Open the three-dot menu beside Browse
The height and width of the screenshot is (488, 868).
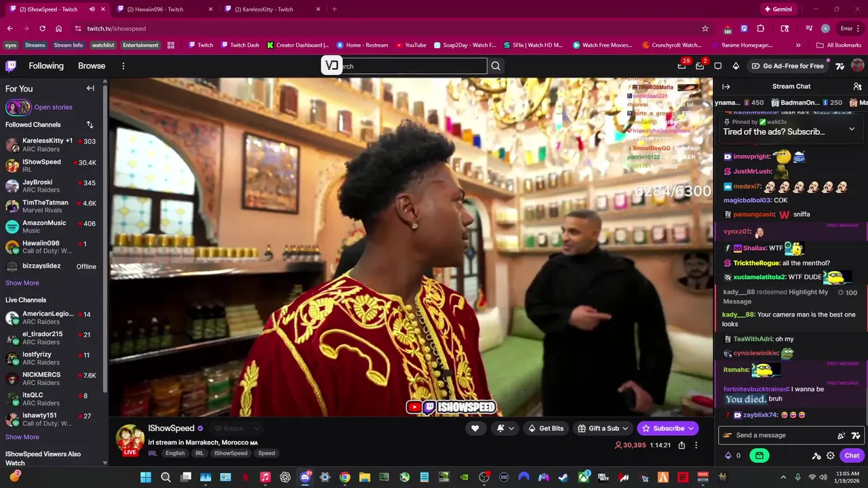pyautogui.click(x=123, y=66)
